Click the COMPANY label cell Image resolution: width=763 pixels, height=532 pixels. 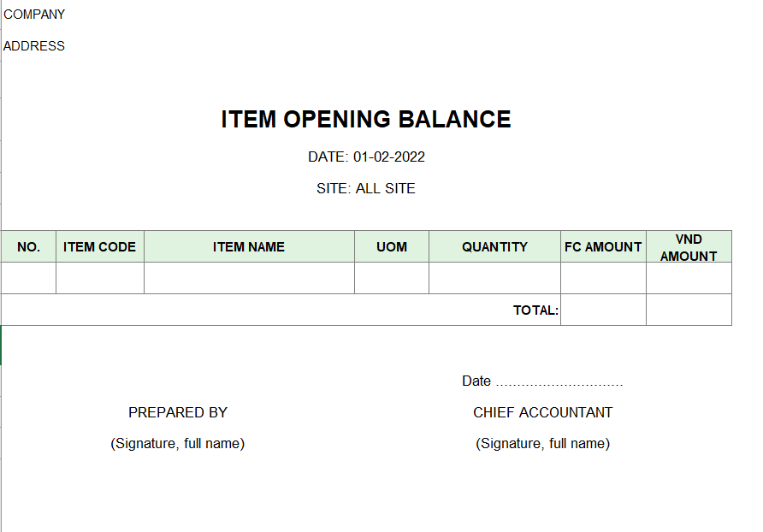click(x=35, y=15)
